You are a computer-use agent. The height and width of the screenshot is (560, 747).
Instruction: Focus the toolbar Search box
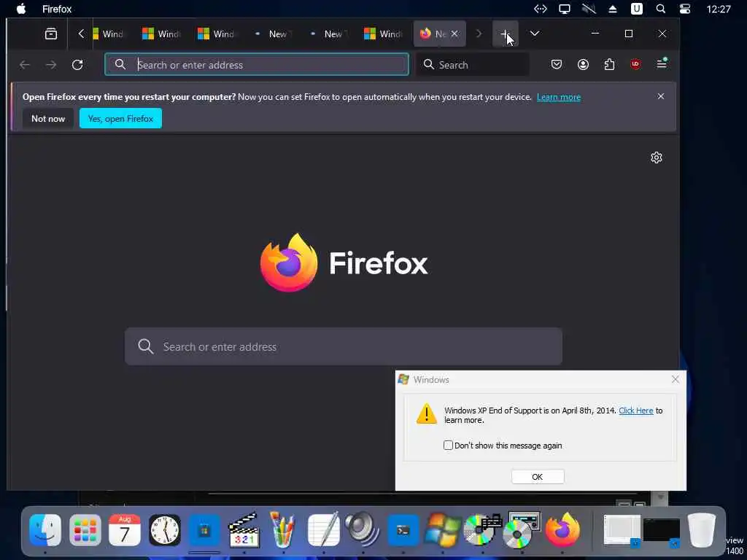click(x=473, y=65)
